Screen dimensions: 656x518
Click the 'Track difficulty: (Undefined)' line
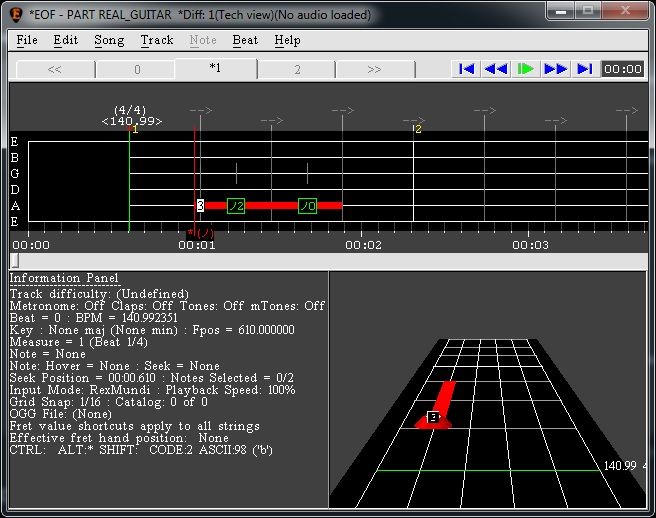click(99, 294)
